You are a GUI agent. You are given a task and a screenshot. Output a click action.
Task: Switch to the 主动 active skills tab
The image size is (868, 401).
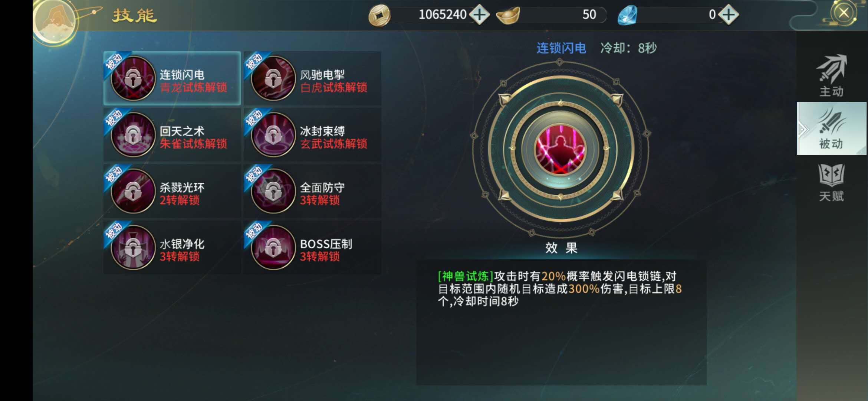pos(832,76)
